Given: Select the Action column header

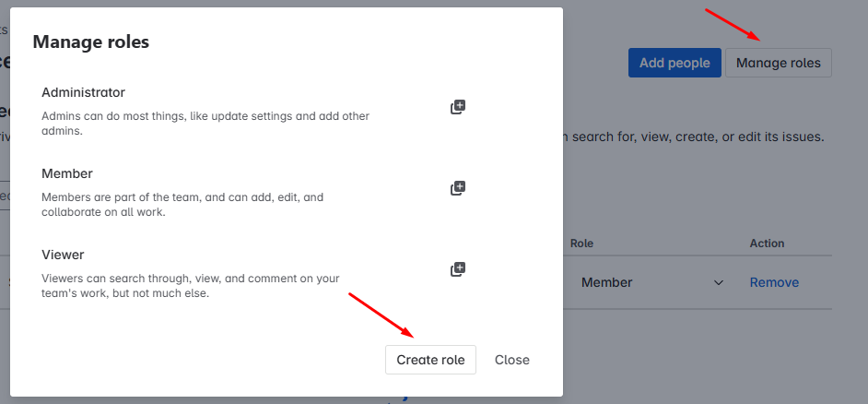Looking at the screenshot, I should point(767,244).
